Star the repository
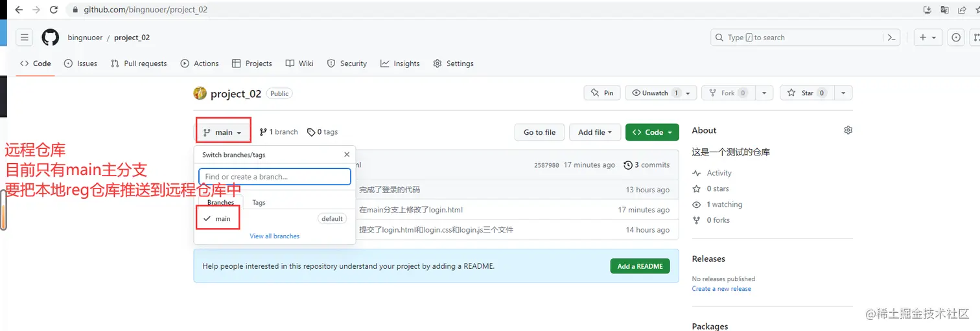Image resolution: width=980 pixels, height=331 pixels. click(807, 93)
